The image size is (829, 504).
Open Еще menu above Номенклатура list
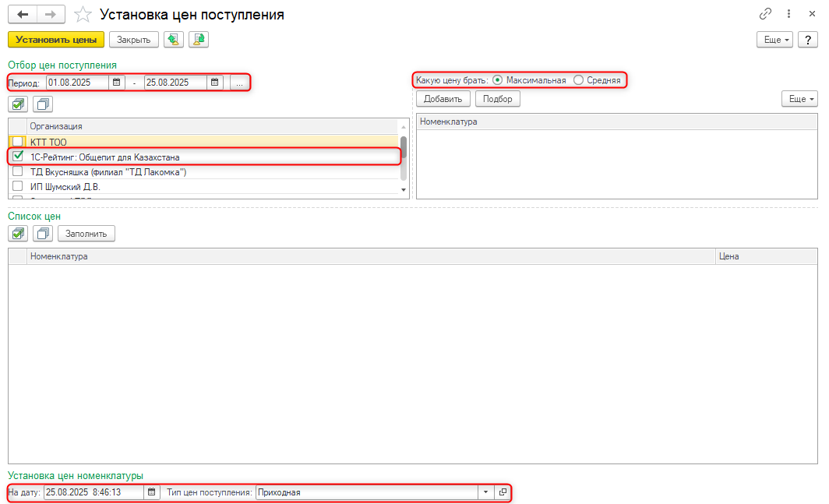[800, 99]
